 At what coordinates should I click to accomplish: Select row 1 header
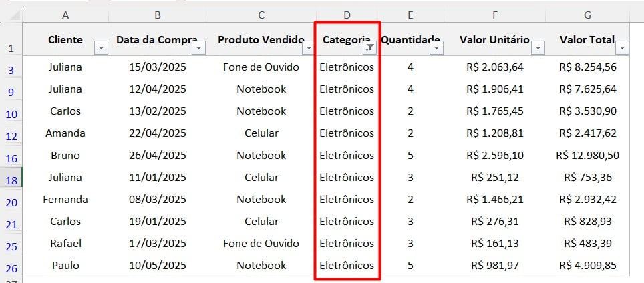point(11,39)
